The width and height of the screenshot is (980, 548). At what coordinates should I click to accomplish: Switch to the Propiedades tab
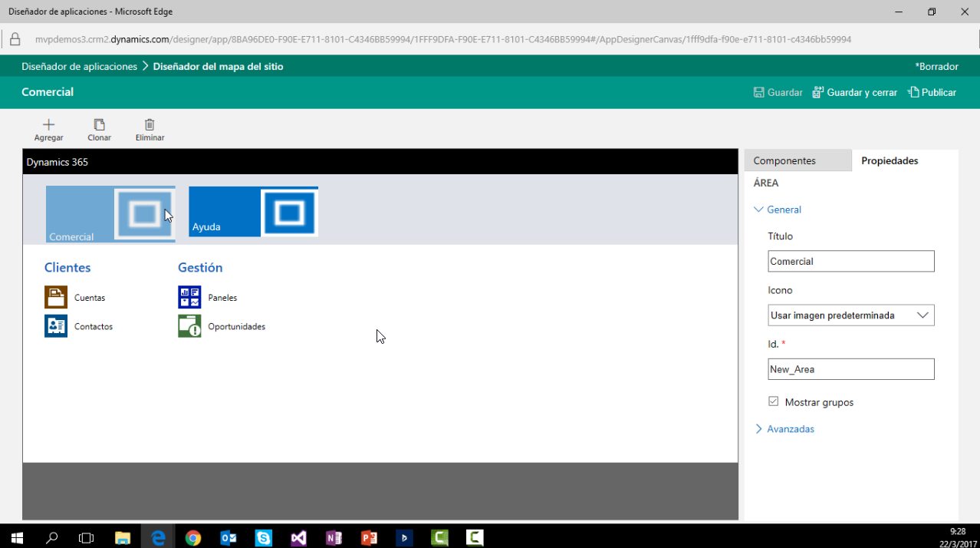pyautogui.click(x=890, y=160)
